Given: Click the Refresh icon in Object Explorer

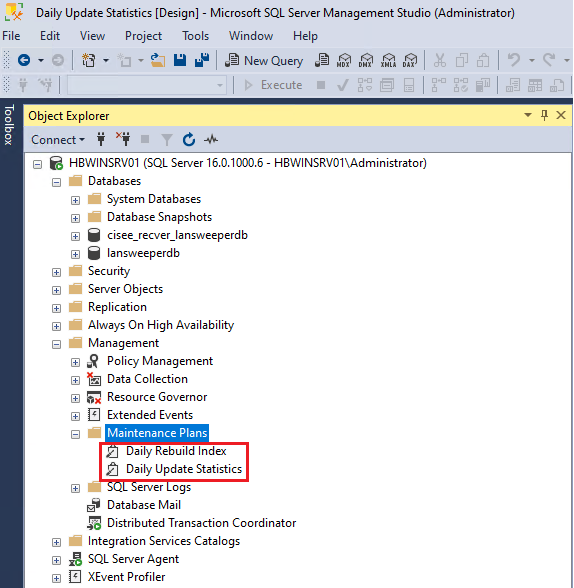Looking at the screenshot, I should click(x=189, y=140).
